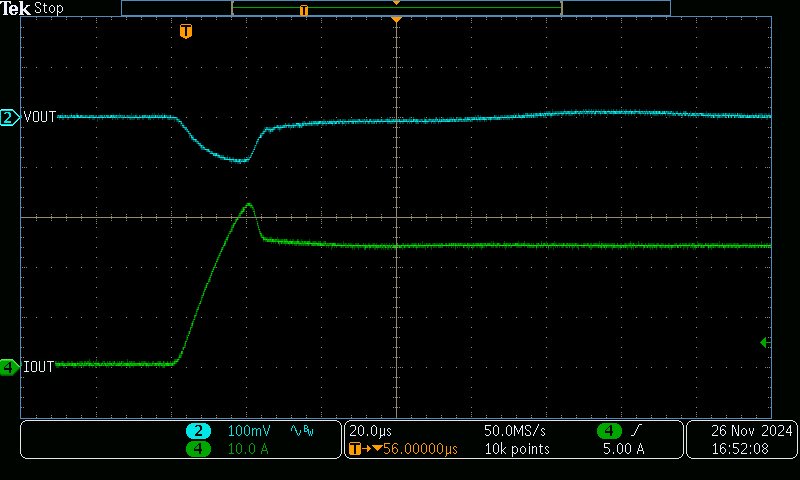
Task: Click the 10.0 A channel 4 scale readout
Action: coord(251,450)
